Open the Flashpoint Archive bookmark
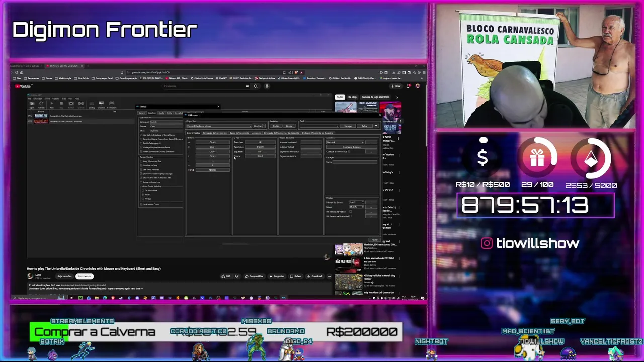The height and width of the screenshot is (362, 644). [265, 78]
